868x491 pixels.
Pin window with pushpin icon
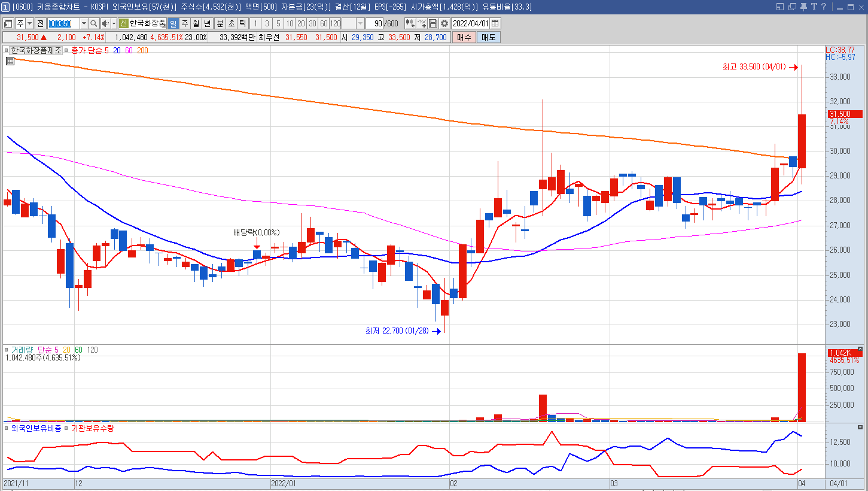[x=803, y=7]
